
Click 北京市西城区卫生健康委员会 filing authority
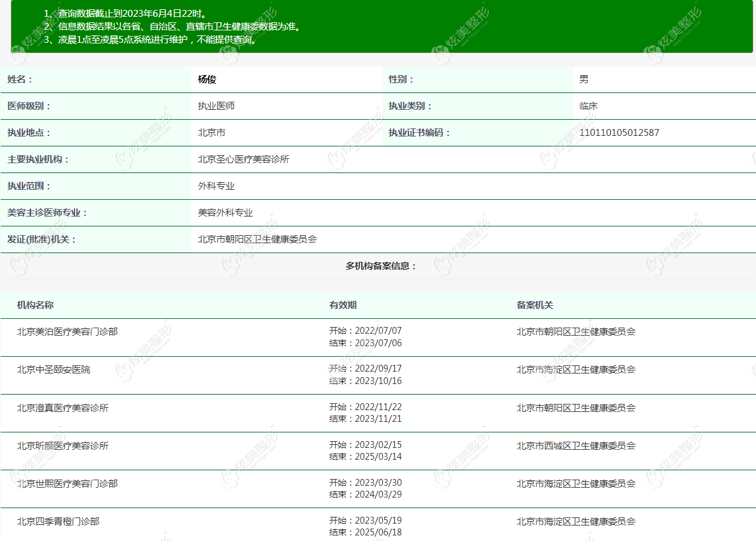pyautogui.click(x=576, y=445)
